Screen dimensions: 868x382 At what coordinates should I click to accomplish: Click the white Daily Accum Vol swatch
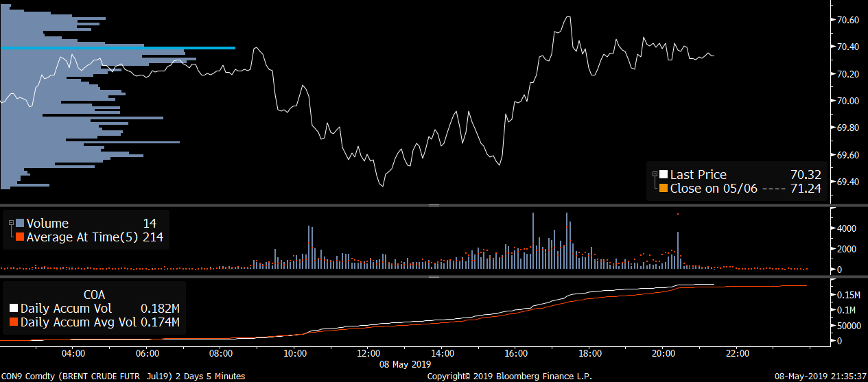(x=14, y=309)
